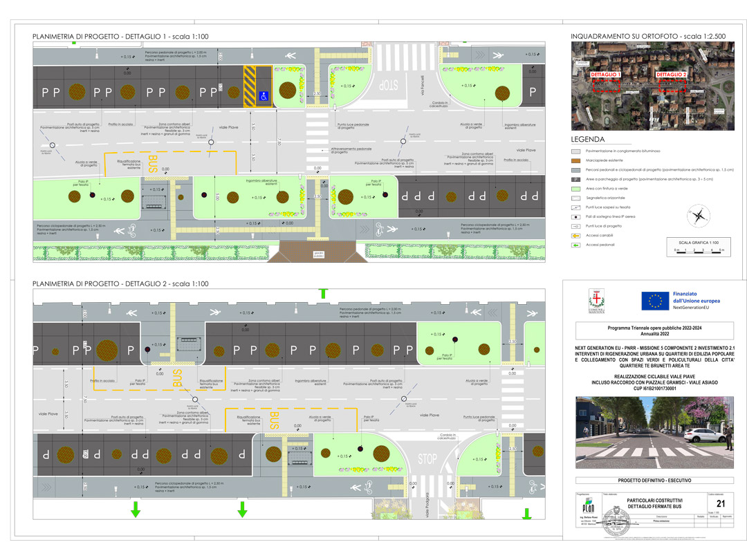Select yellow Accessi carrabili arrow in legend
The height and width of the screenshot is (560, 747).
click(575, 235)
